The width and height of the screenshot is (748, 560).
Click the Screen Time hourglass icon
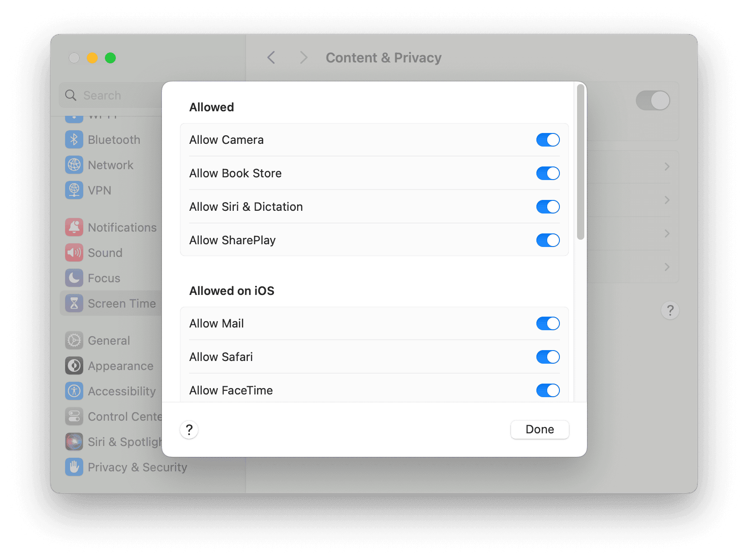[x=74, y=304]
